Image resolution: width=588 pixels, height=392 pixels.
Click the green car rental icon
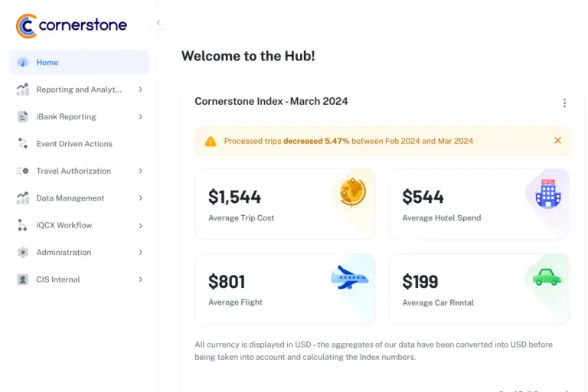click(x=547, y=277)
